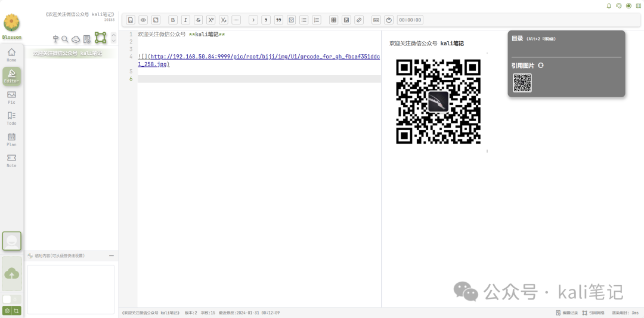Open 编辑记录 in status bar
Viewport: 644px width, 318px height.
click(567, 313)
